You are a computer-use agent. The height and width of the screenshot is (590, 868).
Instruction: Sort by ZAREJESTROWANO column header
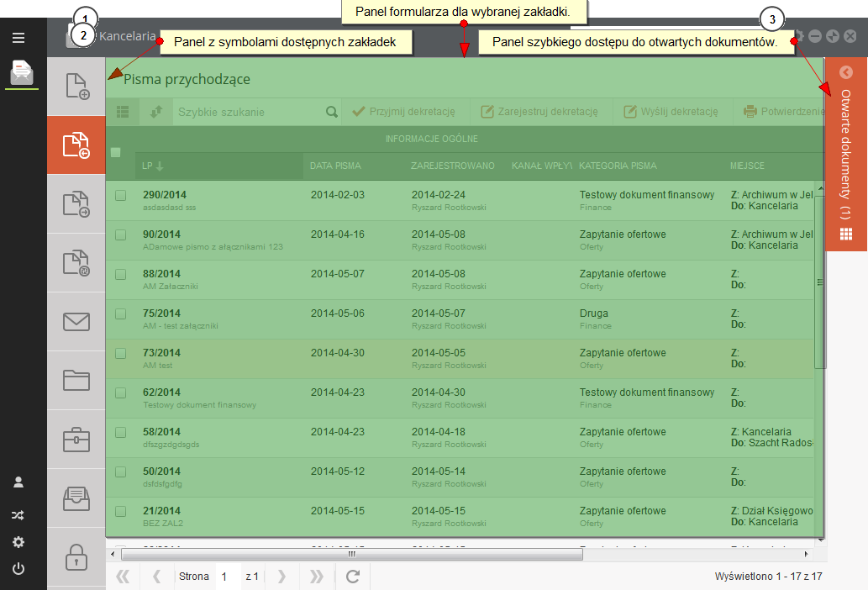pyautogui.click(x=454, y=166)
